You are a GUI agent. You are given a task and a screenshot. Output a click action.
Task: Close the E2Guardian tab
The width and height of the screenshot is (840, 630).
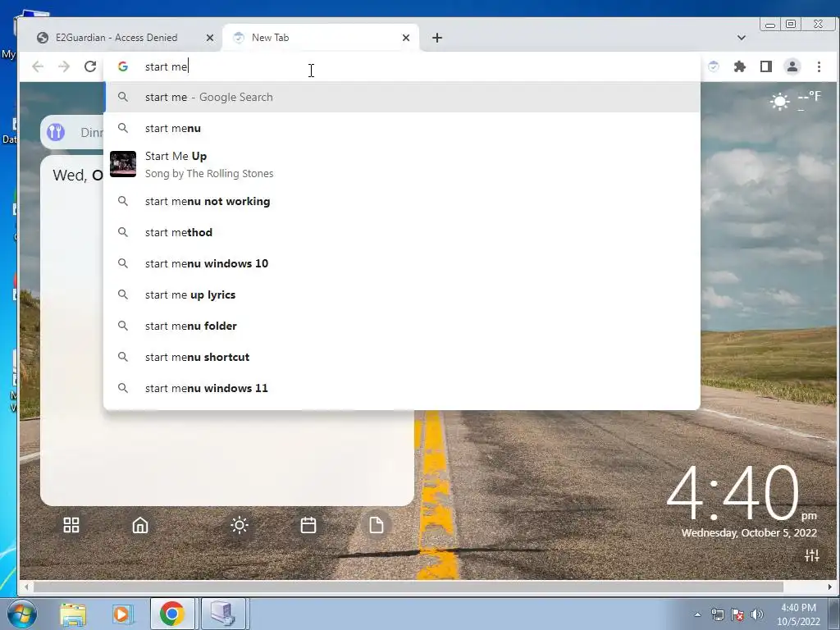point(210,38)
